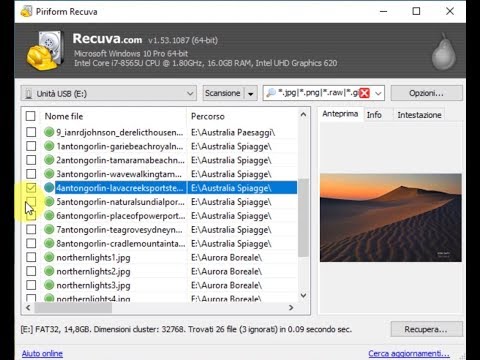Expand the file filter dropdown chevron

(378, 93)
